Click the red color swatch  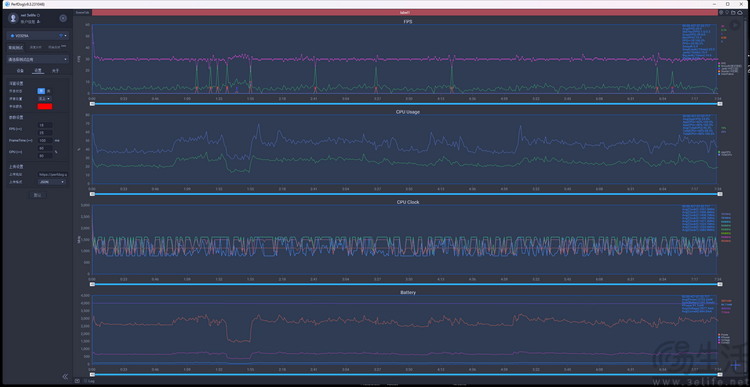44,106
